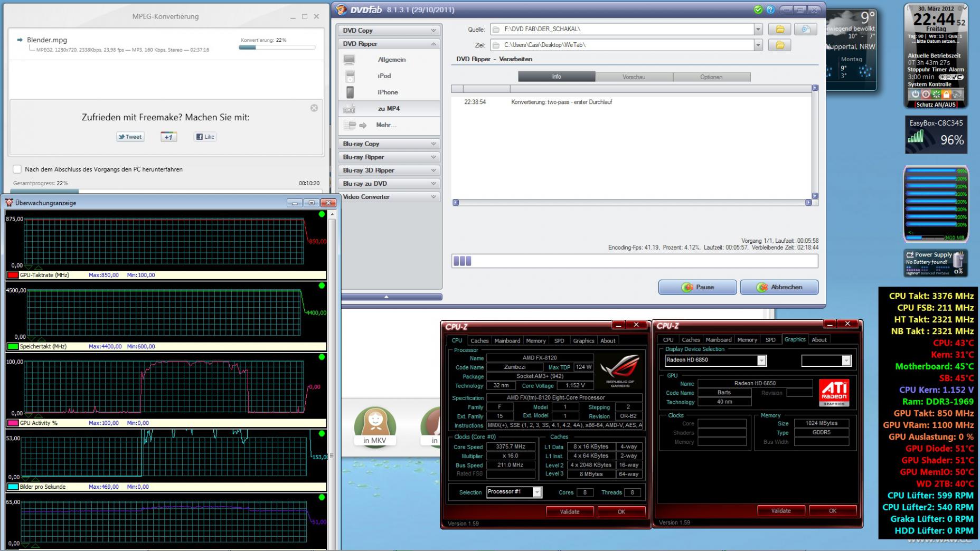Viewport: 980px width, 551px height.
Task: Click the green Speichertakt color swatch
Action: (13, 347)
